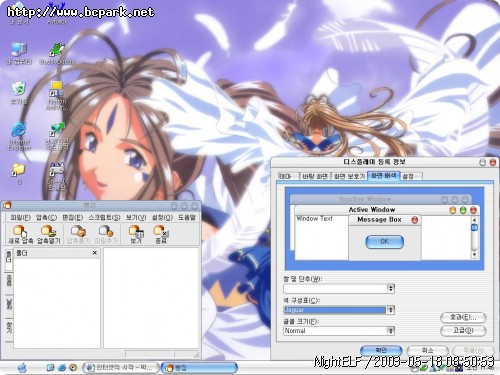The image size is (500, 375).
Task: Click the 적용(A) button
Action: 474,350
